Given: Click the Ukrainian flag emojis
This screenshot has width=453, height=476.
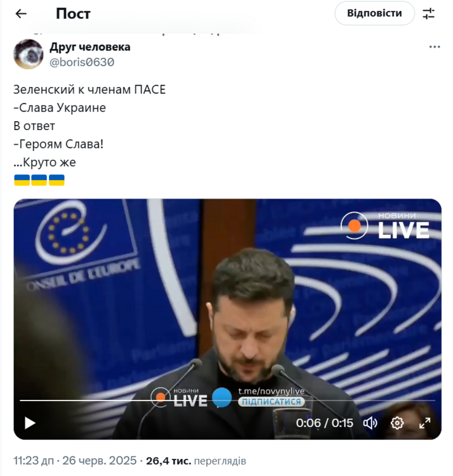Looking at the screenshot, I should (x=39, y=180).
